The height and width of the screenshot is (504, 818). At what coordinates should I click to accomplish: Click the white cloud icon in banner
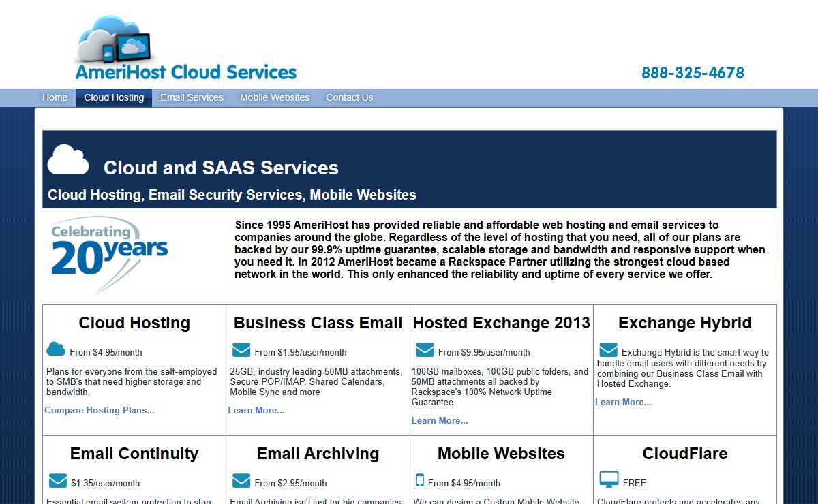point(68,159)
